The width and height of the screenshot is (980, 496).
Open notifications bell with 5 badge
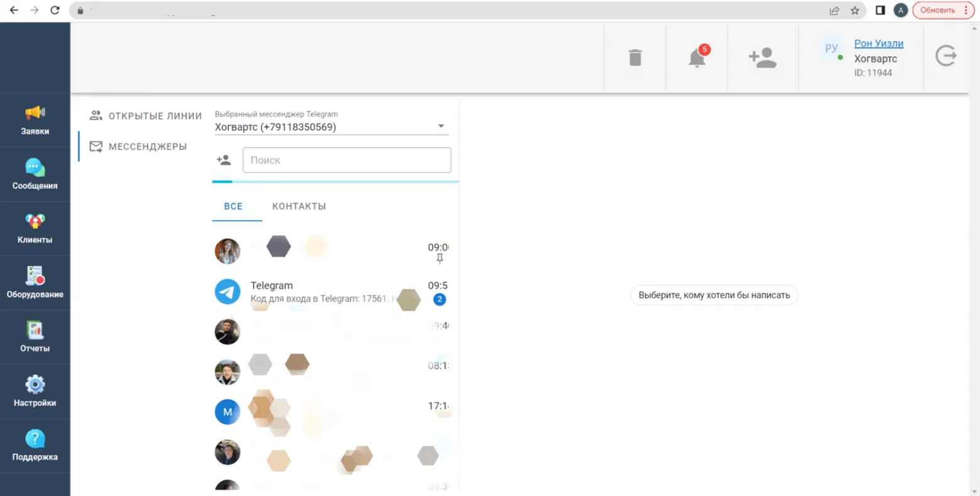coord(697,57)
